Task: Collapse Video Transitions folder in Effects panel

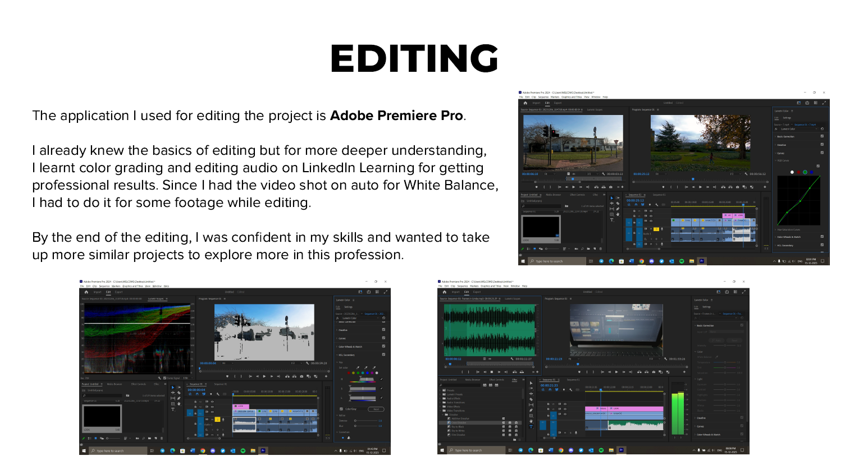Action: pyautogui.click(x=440, y=411)
